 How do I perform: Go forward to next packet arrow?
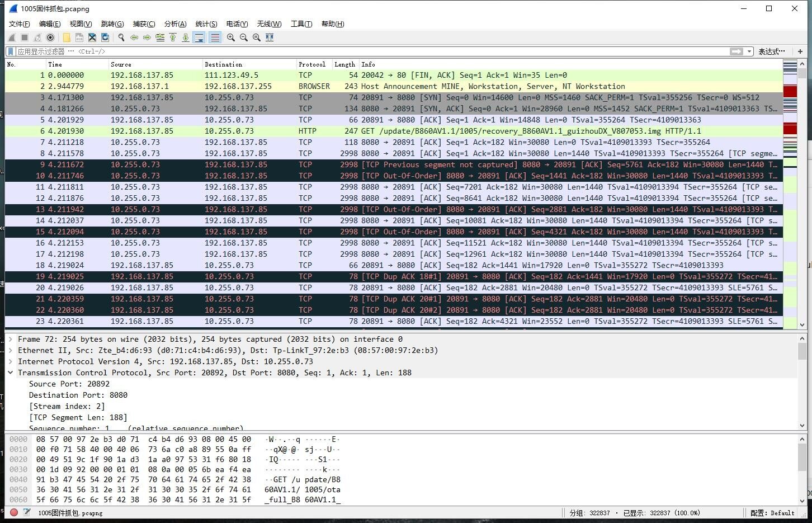(x=147, y=37)
